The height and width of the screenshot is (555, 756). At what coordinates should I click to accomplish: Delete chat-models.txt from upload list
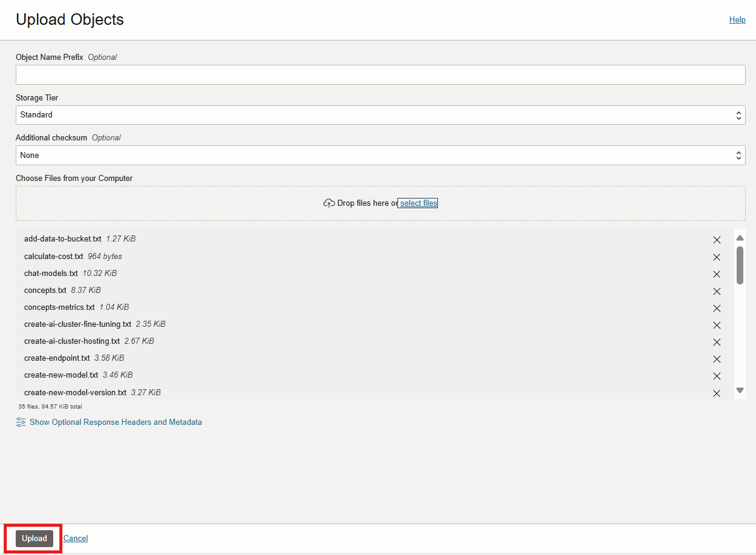click(717, 274)
